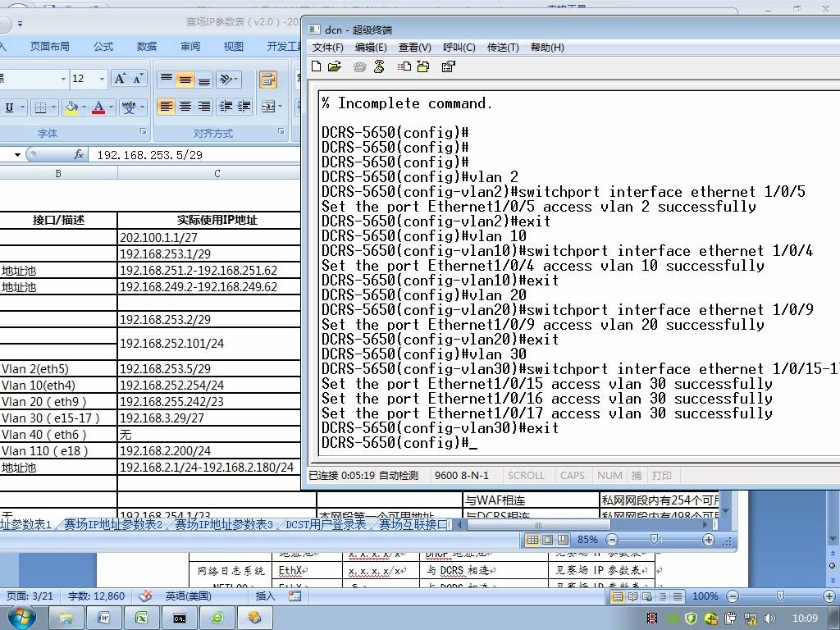Viewport: 840px width, 630px height.
Task: Center text horizontally in Excel ribbon
Action: (x=185, y=106)
